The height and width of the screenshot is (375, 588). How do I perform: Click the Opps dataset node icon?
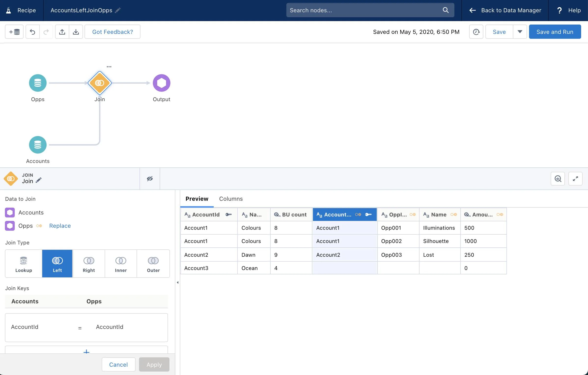[38, 83]
